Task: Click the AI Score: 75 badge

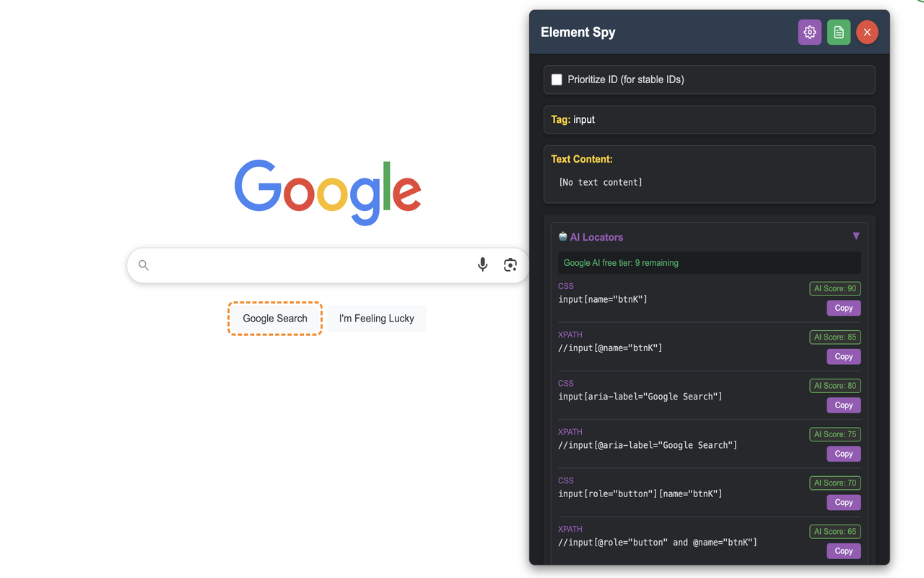Action: pyautogui.click(x=835, y=434)
